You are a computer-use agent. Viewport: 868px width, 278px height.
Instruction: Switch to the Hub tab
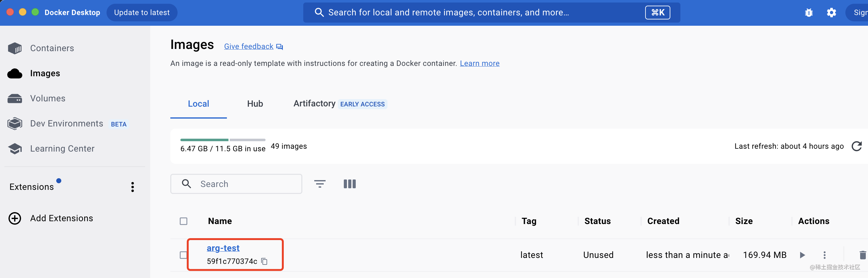(255, 104)
